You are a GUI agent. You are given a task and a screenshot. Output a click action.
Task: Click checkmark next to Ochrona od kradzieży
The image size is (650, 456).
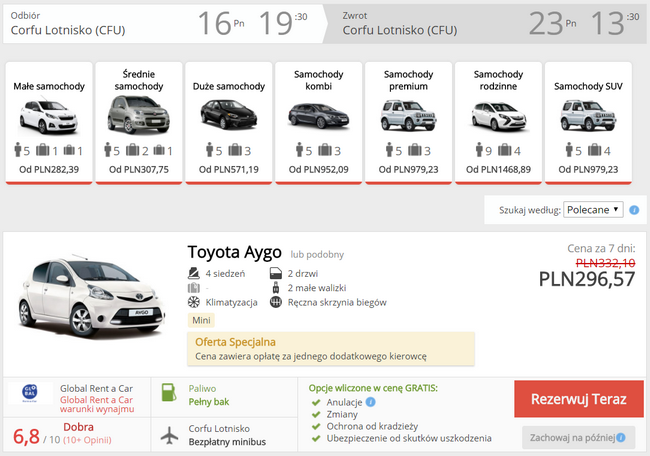316,426
